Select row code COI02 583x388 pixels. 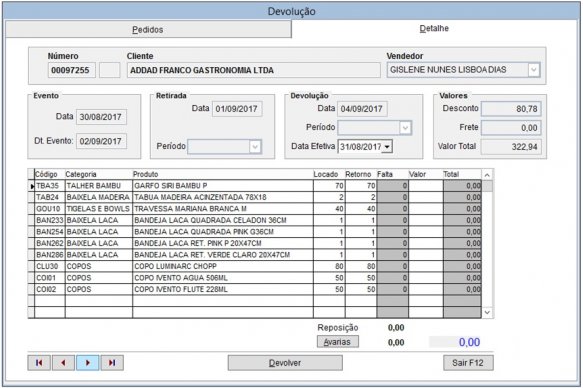tap(50, 290)
